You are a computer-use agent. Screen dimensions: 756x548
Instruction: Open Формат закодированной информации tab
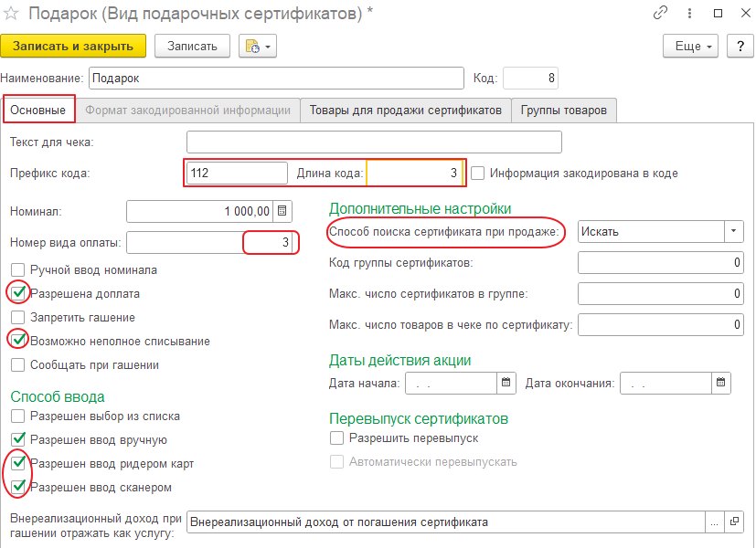pyautogui.click(x=187, y=111)
